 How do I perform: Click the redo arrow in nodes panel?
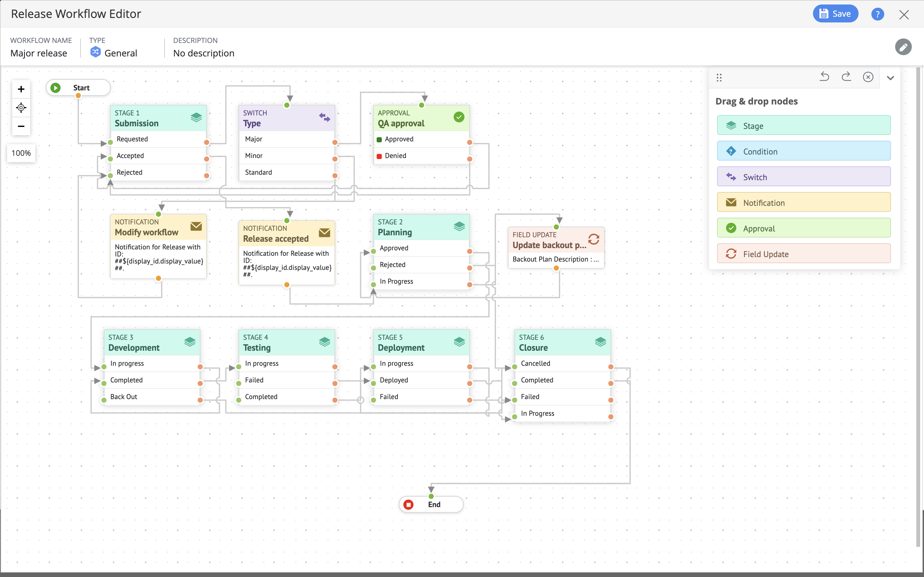[x=846, y=77]
